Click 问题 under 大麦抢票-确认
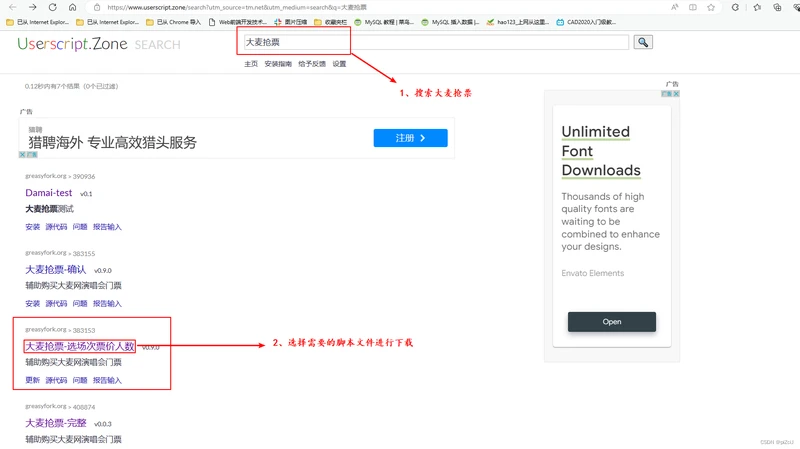The image size is (800, 449). tap(80, 304)
